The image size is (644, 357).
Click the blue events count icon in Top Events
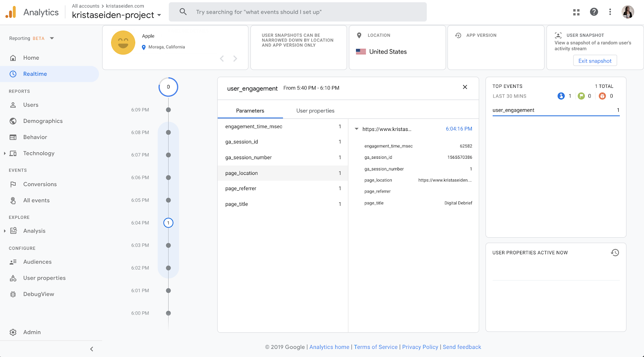click(561, 96)
